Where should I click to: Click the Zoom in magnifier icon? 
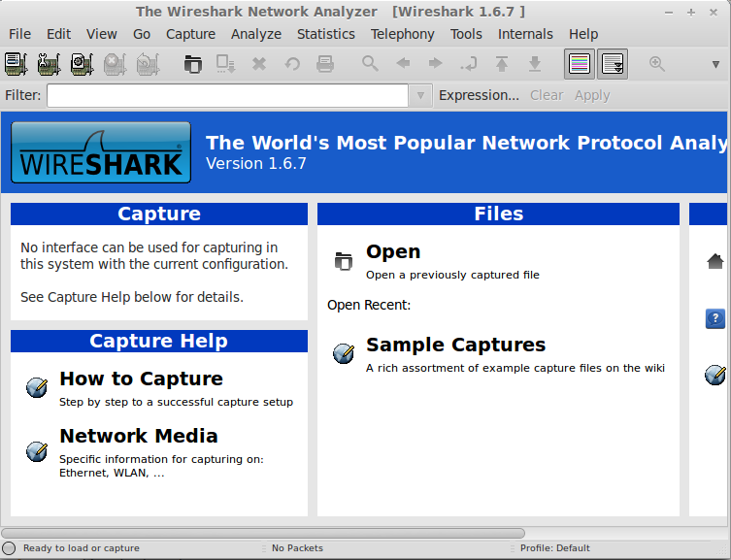(657, 64)
